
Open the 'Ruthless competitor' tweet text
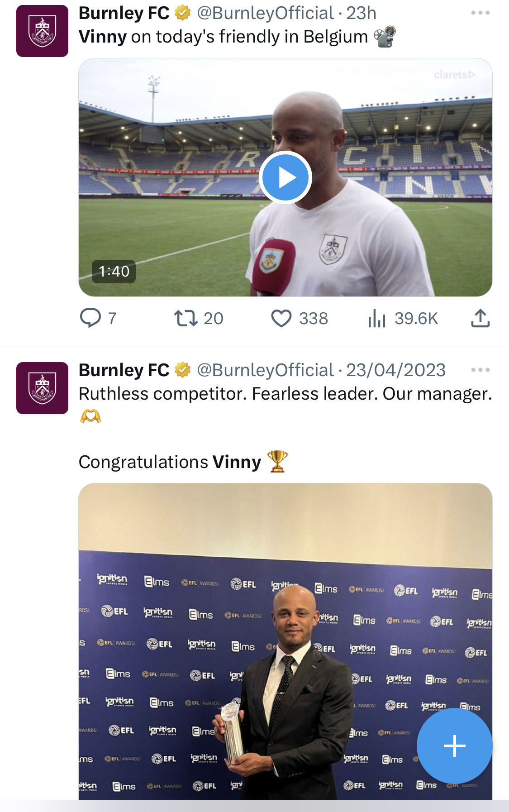coord(285,394)
